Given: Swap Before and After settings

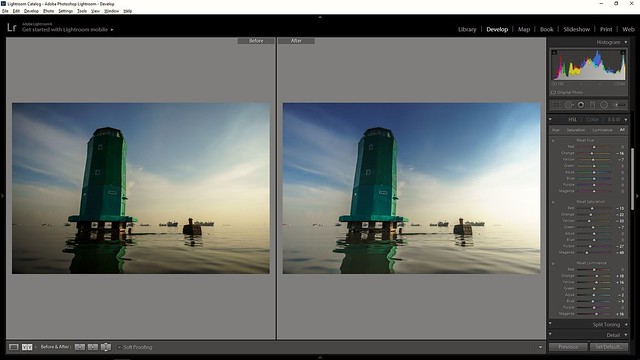Looking at the screenshot, I should [x=106, y=347].
